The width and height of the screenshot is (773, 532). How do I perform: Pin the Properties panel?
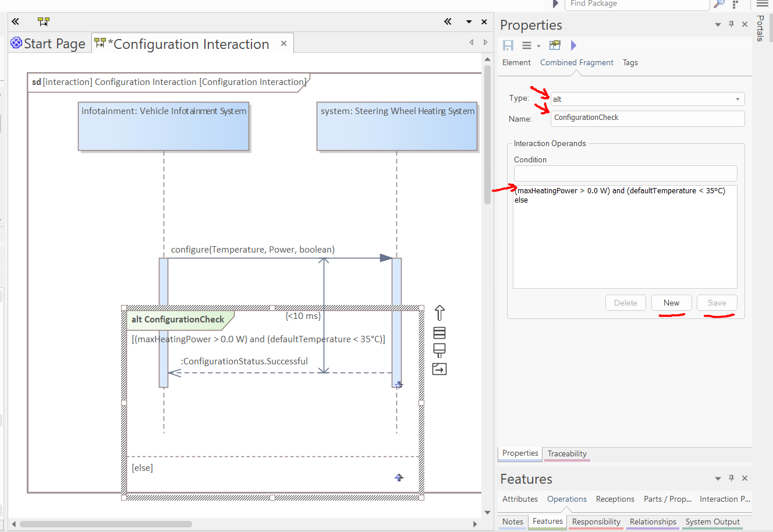pyautogui.click(x=732, y=24)
